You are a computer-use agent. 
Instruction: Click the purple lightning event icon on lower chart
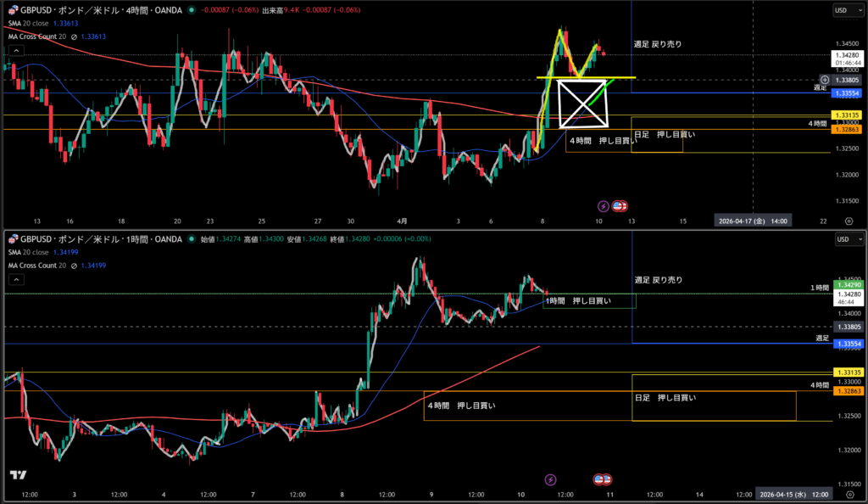[551, 479]
